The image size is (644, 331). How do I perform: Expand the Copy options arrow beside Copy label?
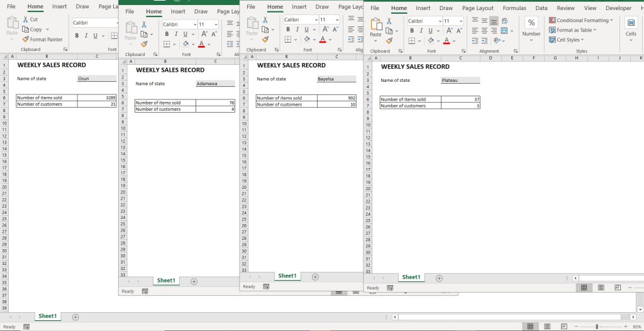pos(47,30)
